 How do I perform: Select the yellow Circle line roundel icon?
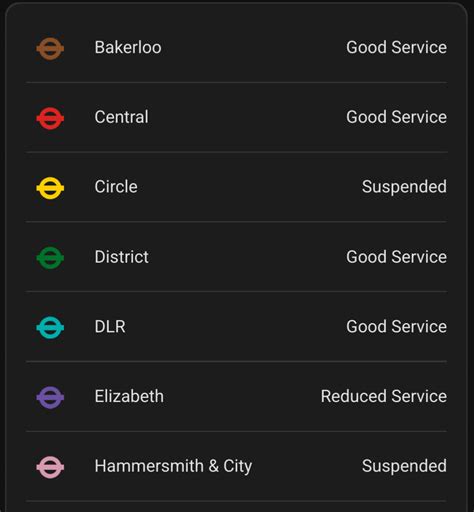tap(50, 188)
